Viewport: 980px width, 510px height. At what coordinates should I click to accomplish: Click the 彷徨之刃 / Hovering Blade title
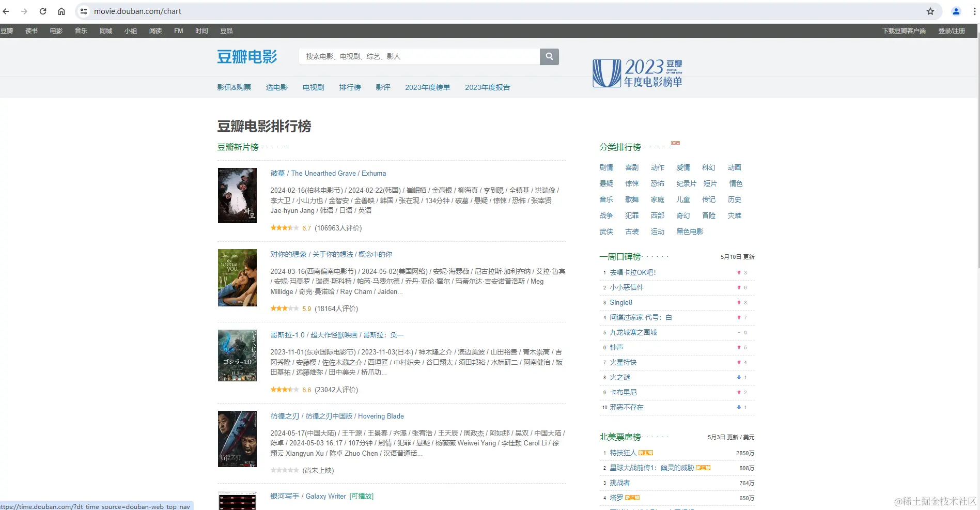tap(337, 416)
